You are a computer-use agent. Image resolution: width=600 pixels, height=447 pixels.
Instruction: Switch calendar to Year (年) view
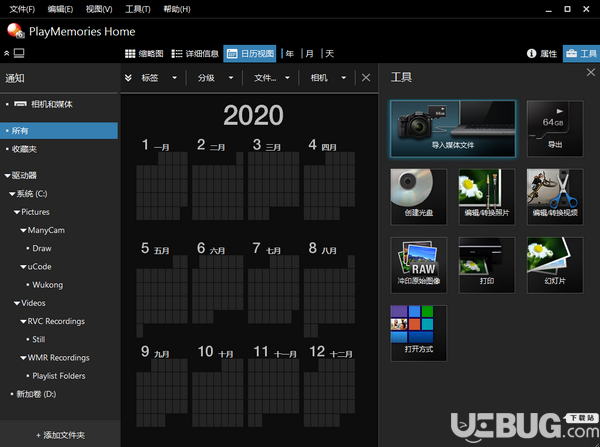pos(290,54)
